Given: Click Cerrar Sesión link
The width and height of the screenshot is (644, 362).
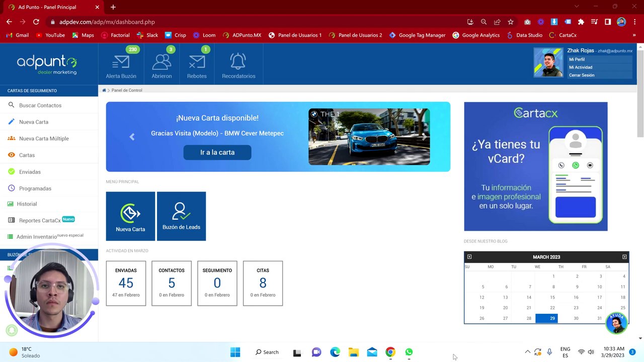Looking at the screenshot, I should tap(582, 75).
